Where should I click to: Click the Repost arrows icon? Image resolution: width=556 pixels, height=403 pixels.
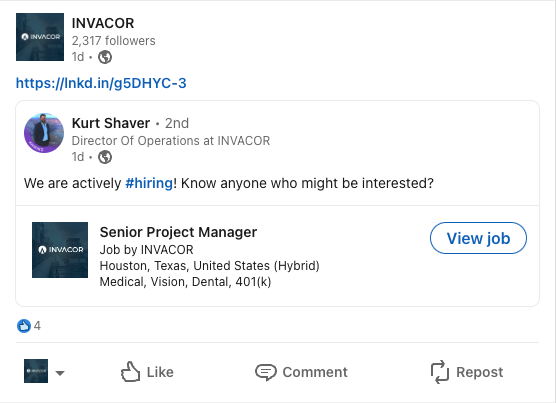pyautogui.click(x=440, y=372)
